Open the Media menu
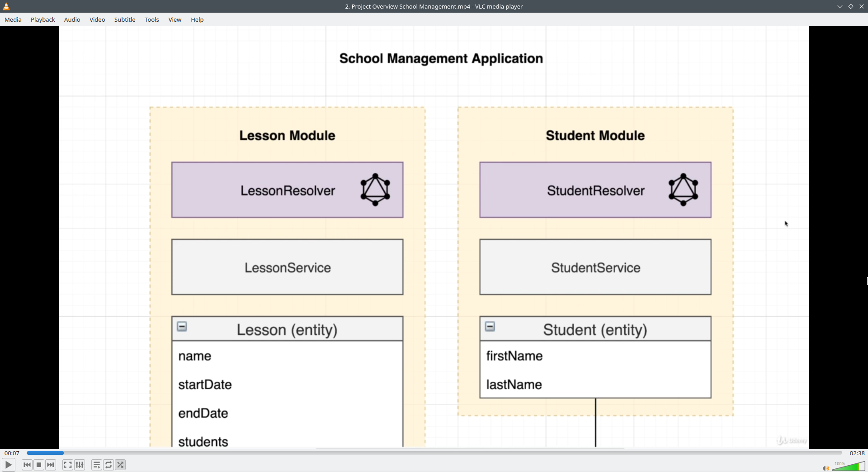Screen dimensions: 868x472 point(13,19)
